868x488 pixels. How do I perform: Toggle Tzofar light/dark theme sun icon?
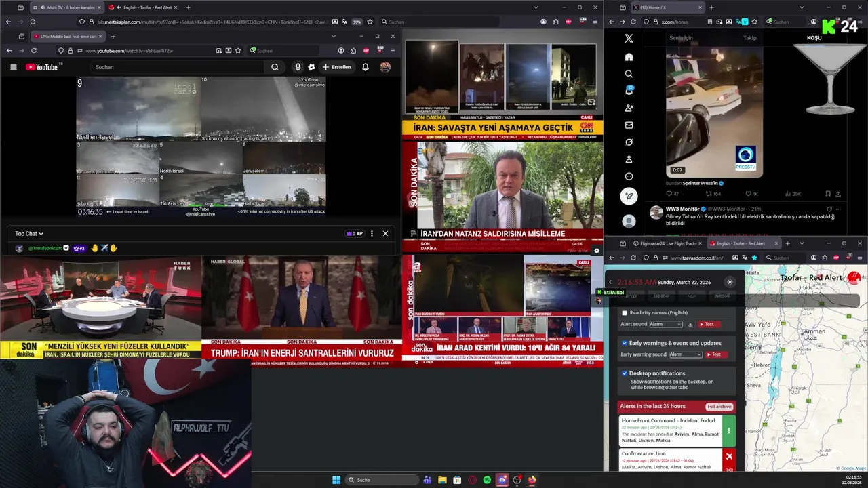730,282
